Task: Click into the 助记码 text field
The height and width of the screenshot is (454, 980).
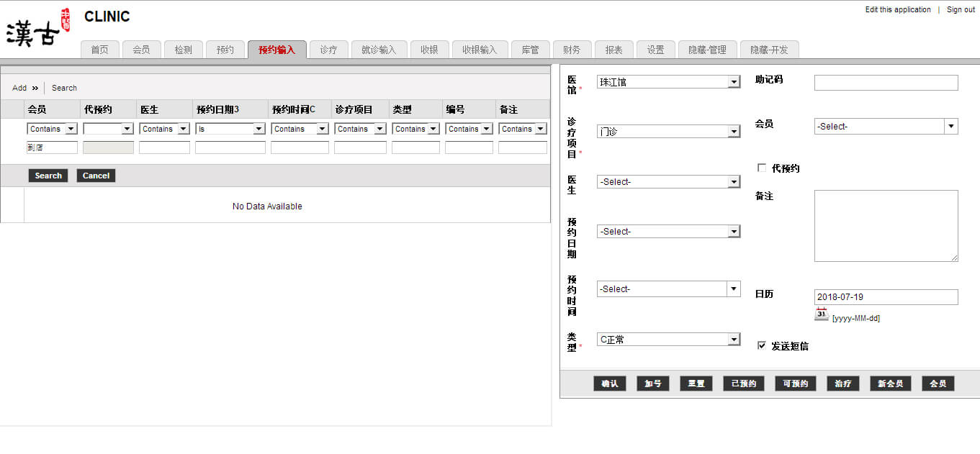Action: pos(886,83)
